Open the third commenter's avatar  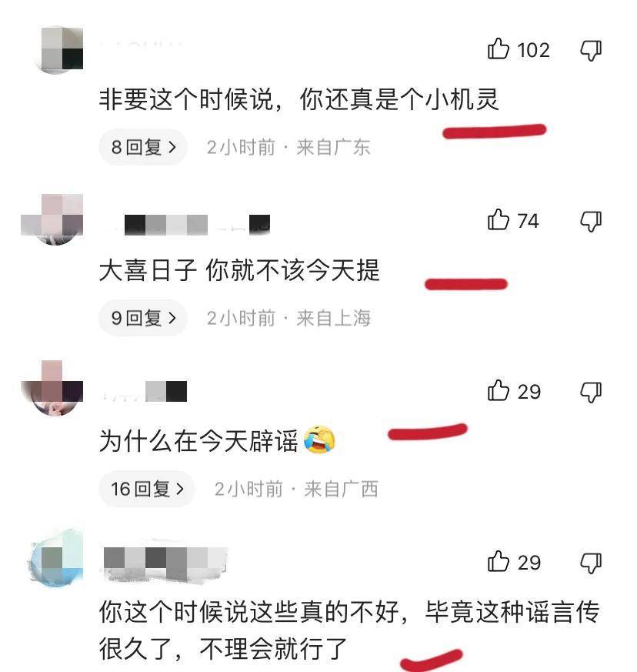[x=52, y=388]
